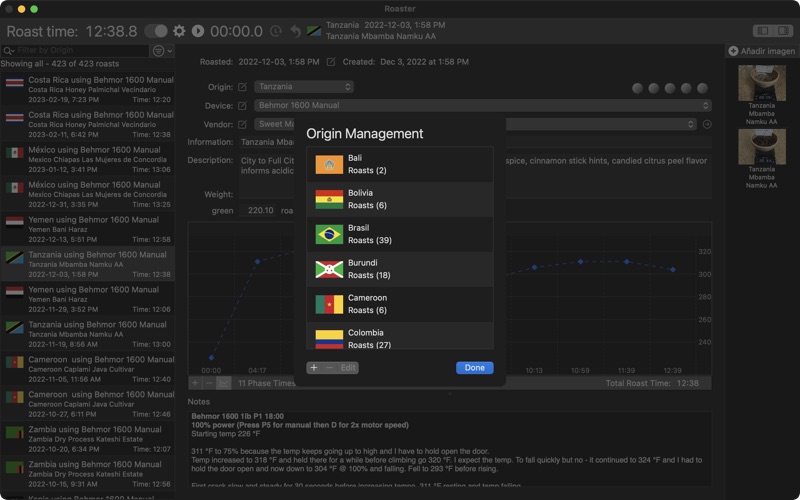The image size is (800, 500).
Task: Click the Bali flag in Origin Management
Action: (x=329, y=164)
